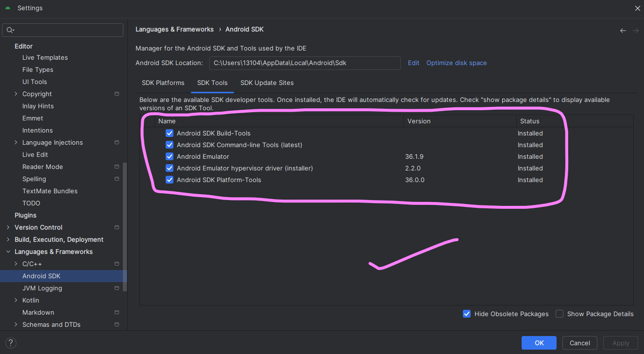The height and width of the screenshot is (354, 644).
Task: Open Live Templates settings
Action: [x=45, y=57]
